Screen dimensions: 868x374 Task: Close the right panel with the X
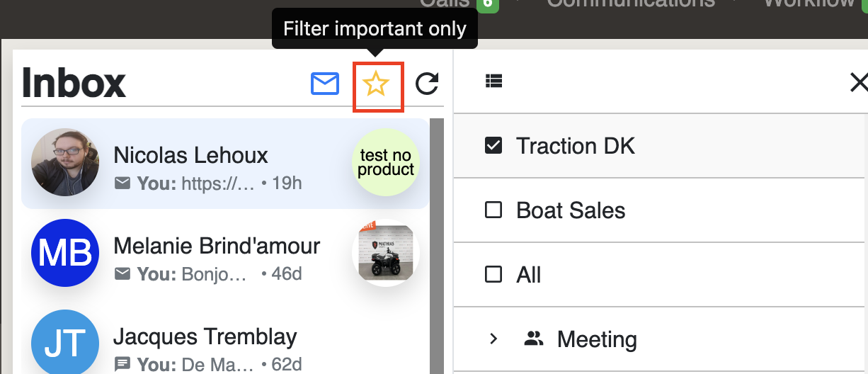coord(859,83)
